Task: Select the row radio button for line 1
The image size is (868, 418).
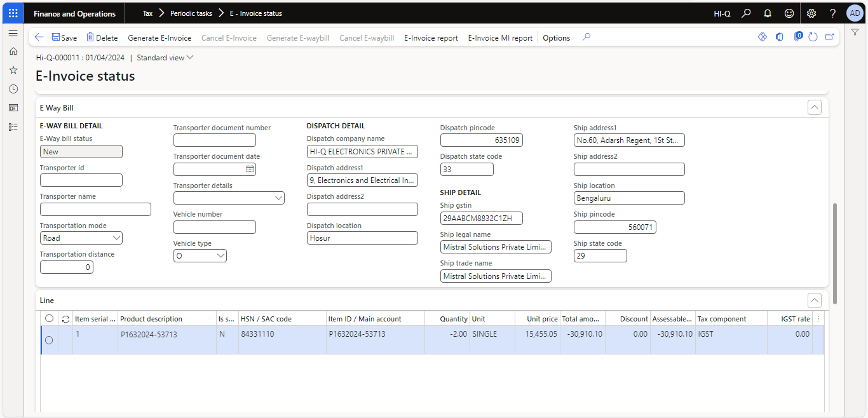Action: click(49, 340)
